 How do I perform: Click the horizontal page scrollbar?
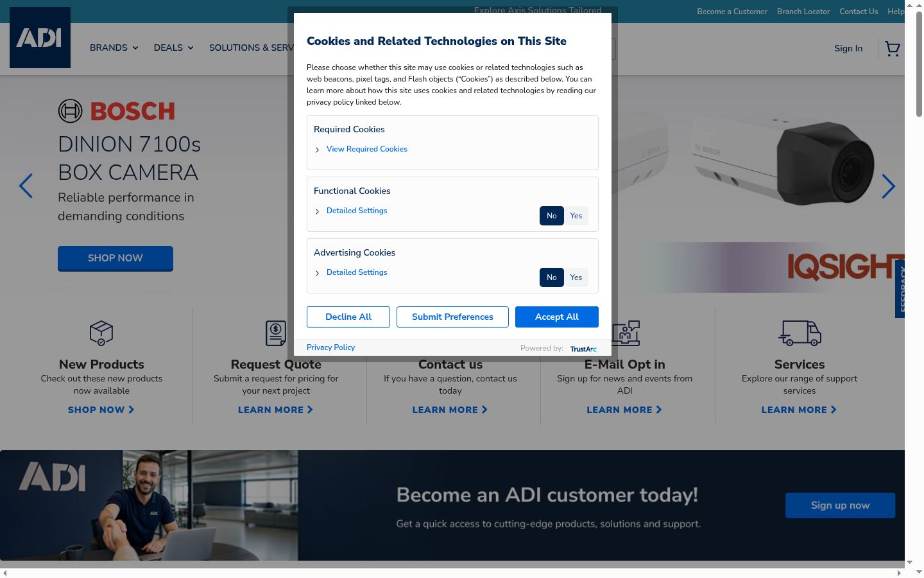pos(452,572)
